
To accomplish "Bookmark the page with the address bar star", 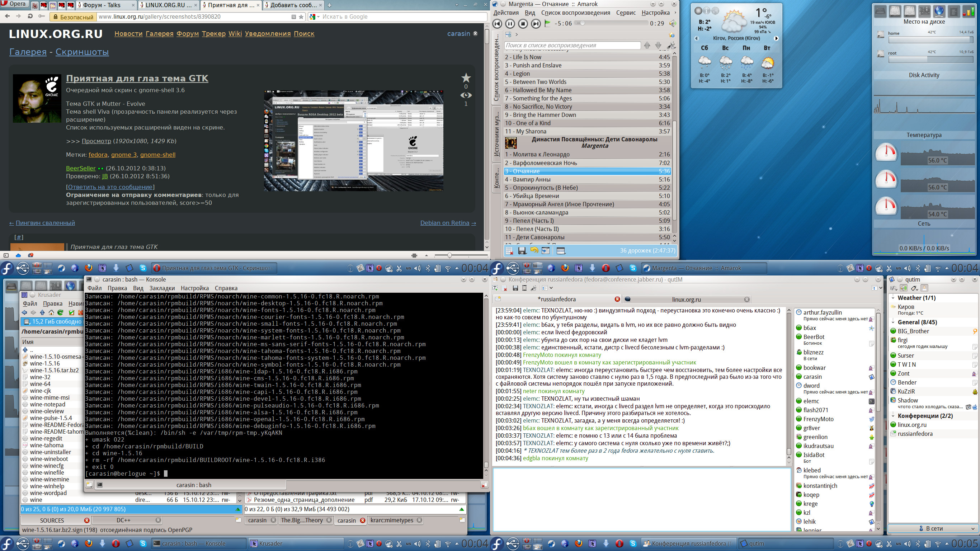I will [x=301, y=17].
